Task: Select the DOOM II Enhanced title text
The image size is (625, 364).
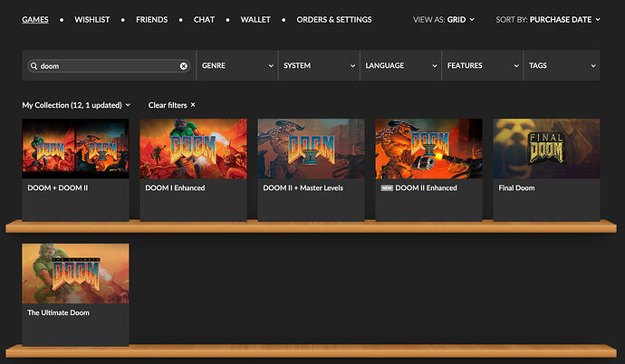Action: pyautogui.click(x=426, y=188)
